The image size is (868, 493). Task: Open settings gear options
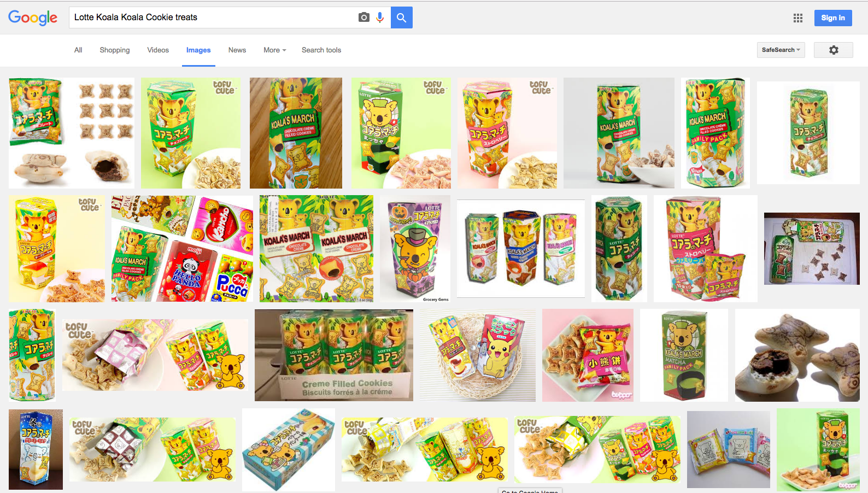[x=834, y=50]
